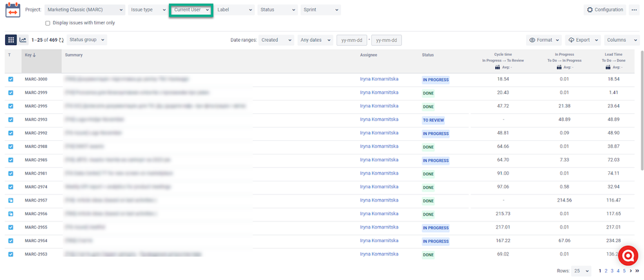Click the vertical table scrollbar
644x280 pixels.
pyautogui.click(x=641, y=110)
